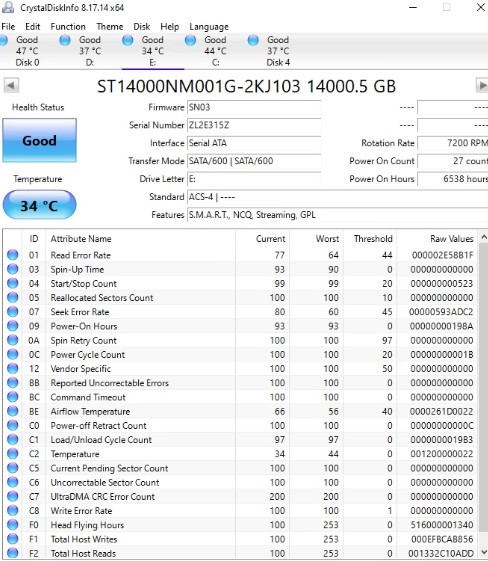Go to next disk with right arrow

(x=482, y=86)
